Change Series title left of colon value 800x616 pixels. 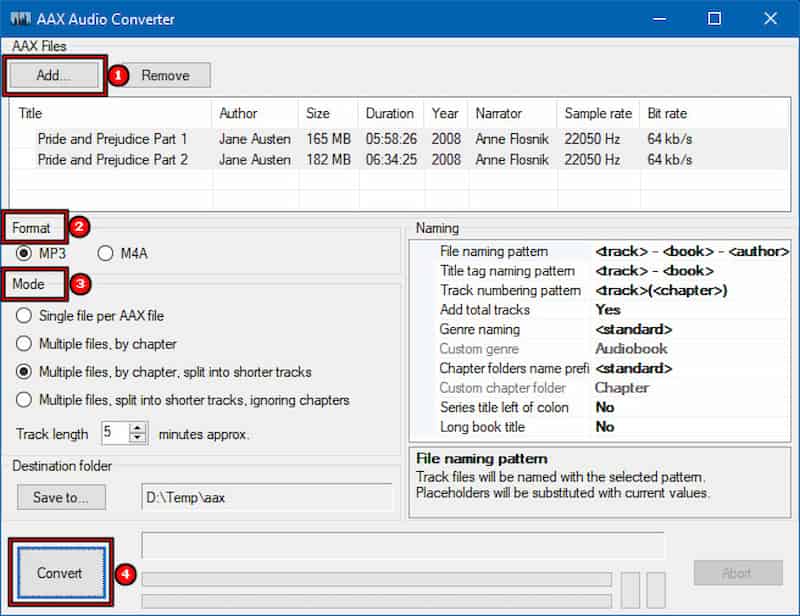coord(691,407)
